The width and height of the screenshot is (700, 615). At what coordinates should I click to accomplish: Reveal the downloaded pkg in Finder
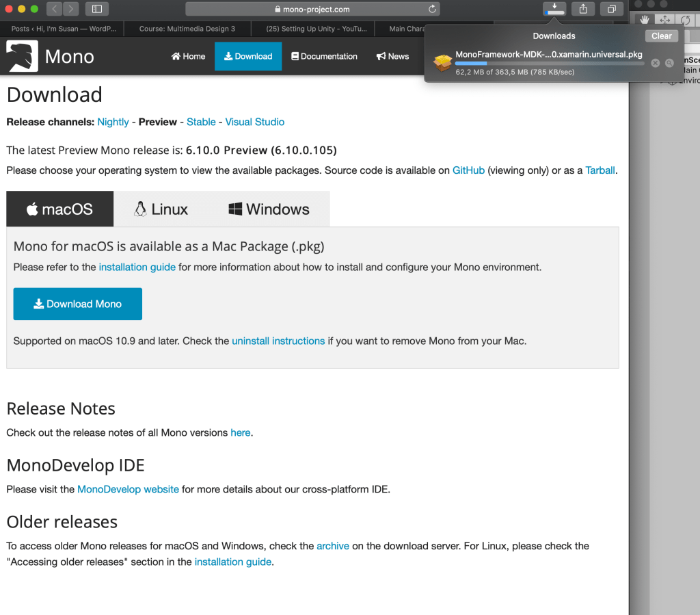point(669,63)
